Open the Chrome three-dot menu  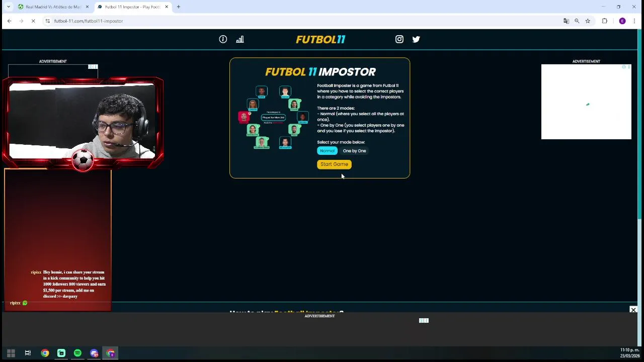coord(634,21)
